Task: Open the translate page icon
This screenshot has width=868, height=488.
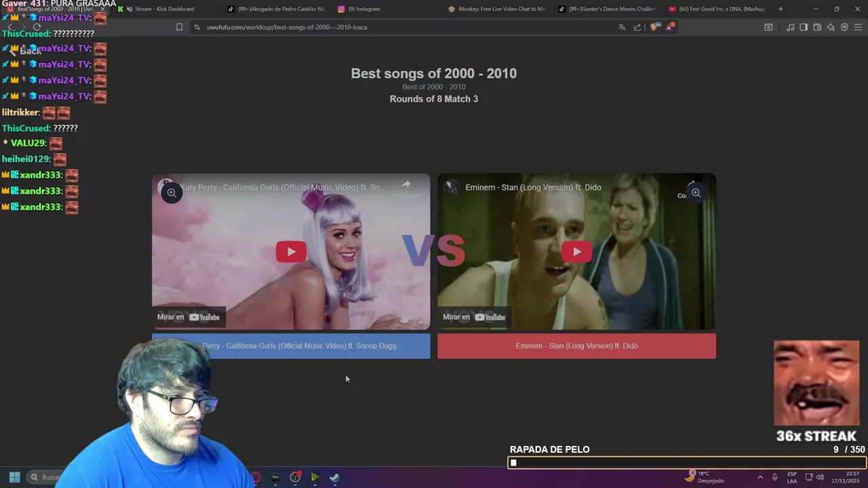Action: 622,27
